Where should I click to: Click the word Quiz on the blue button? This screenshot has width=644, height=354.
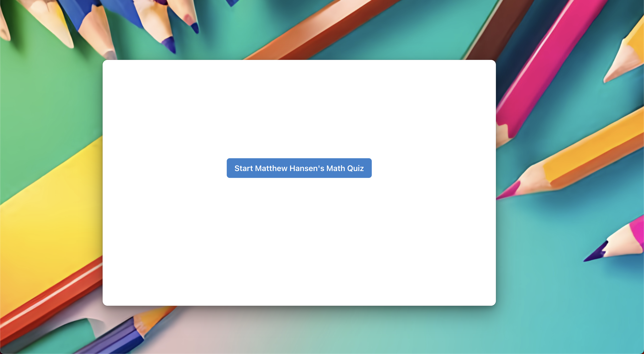(x=355, y=168)
